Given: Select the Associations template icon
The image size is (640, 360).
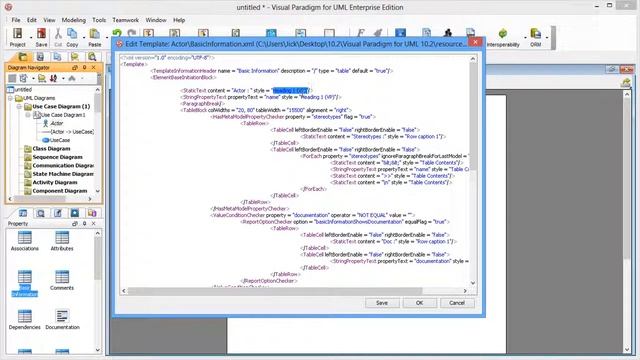Looking at the screenshot, I should [24, 241].
